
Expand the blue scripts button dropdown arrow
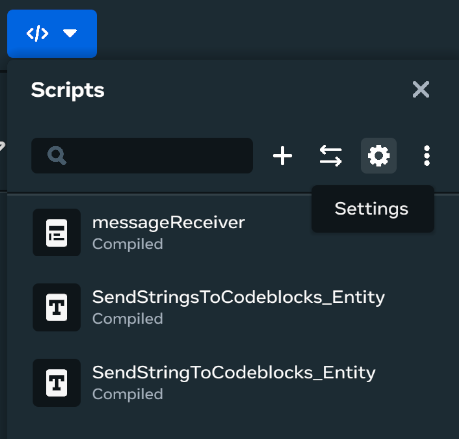(70, 33)
